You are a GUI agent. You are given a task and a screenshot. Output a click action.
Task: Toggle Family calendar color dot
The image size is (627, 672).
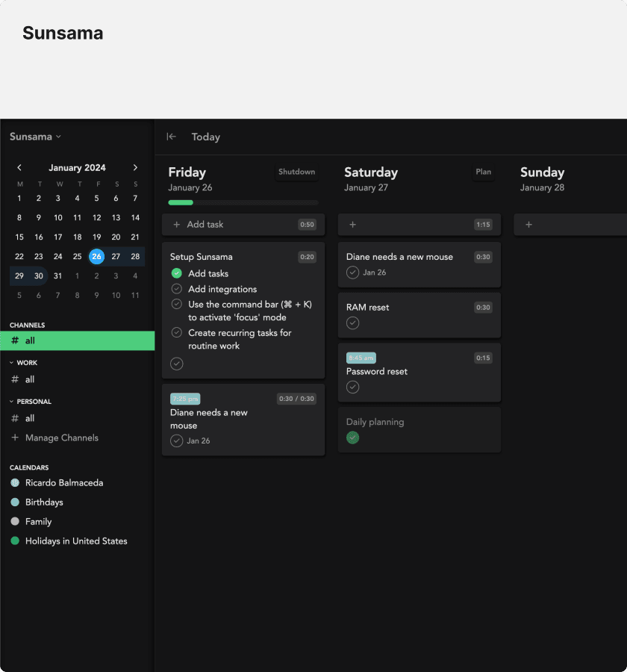click(x=15, y=522)
